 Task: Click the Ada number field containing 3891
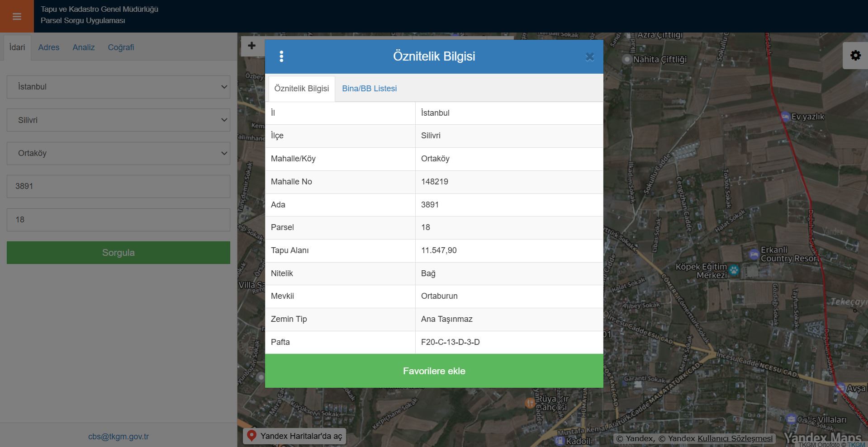pyautogui.click(x=118, y=186)
